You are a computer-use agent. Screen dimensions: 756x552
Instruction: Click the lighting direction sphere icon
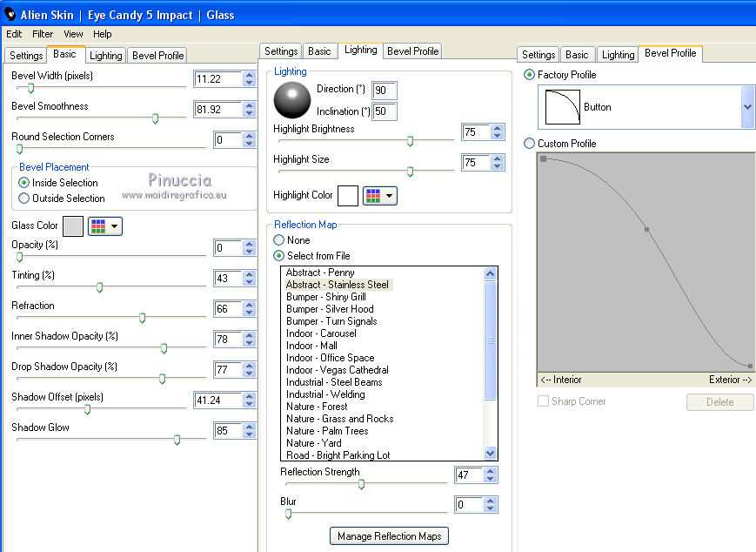pos(291,100)
